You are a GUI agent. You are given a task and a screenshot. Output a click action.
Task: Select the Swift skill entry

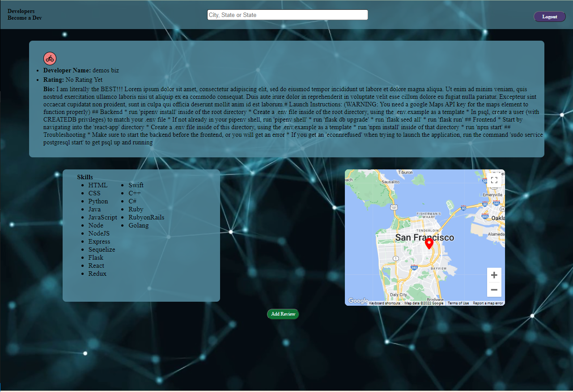click(x=136, y=185)
